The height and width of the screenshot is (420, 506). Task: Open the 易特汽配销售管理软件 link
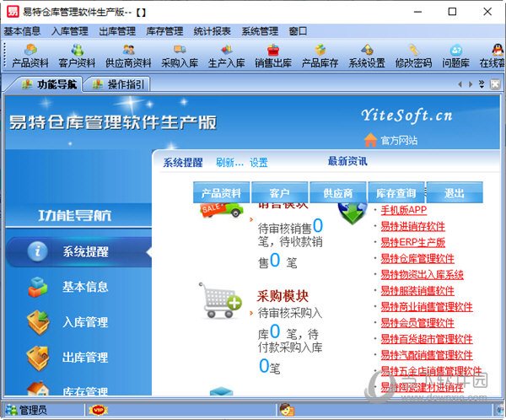click(427, 355)
